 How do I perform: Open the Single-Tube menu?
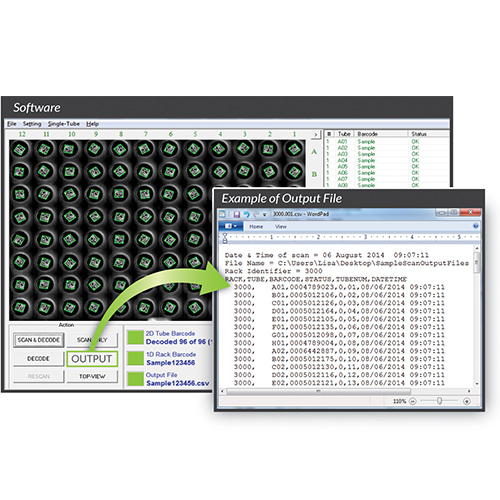(64, 124)
